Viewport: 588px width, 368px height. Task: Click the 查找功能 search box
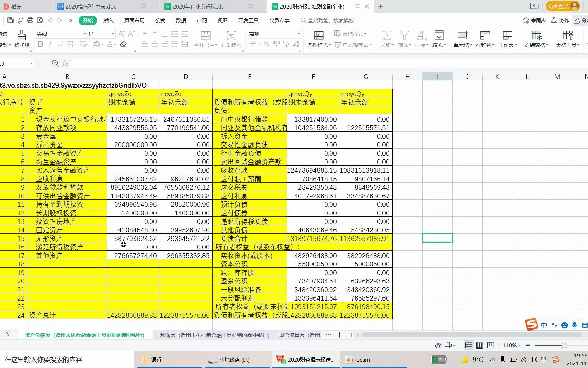pyautogui.click(x=327, y=20)
